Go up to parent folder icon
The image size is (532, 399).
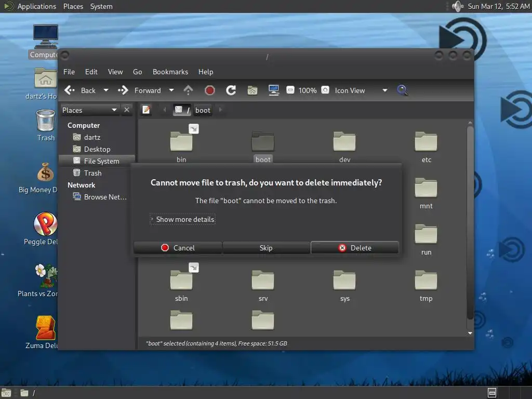188,90
